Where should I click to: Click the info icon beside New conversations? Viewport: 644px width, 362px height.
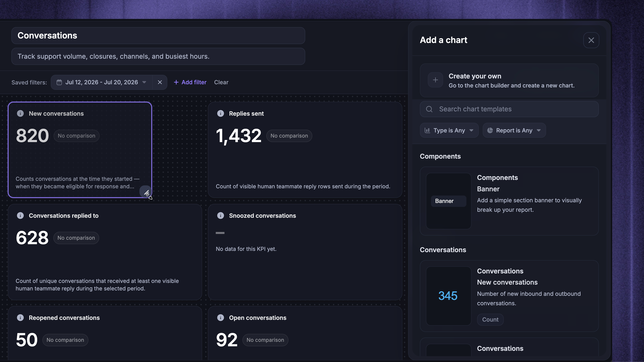click(x=20, y=114)
